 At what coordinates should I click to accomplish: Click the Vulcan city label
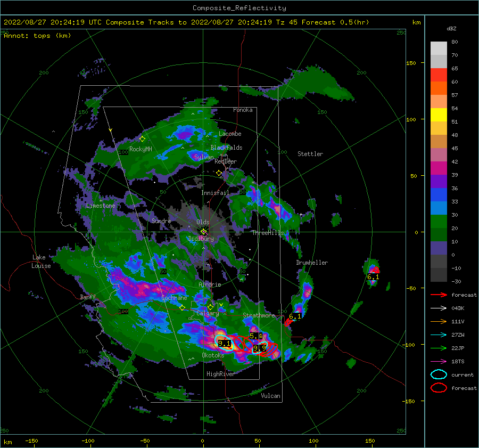tap(271, 396)
